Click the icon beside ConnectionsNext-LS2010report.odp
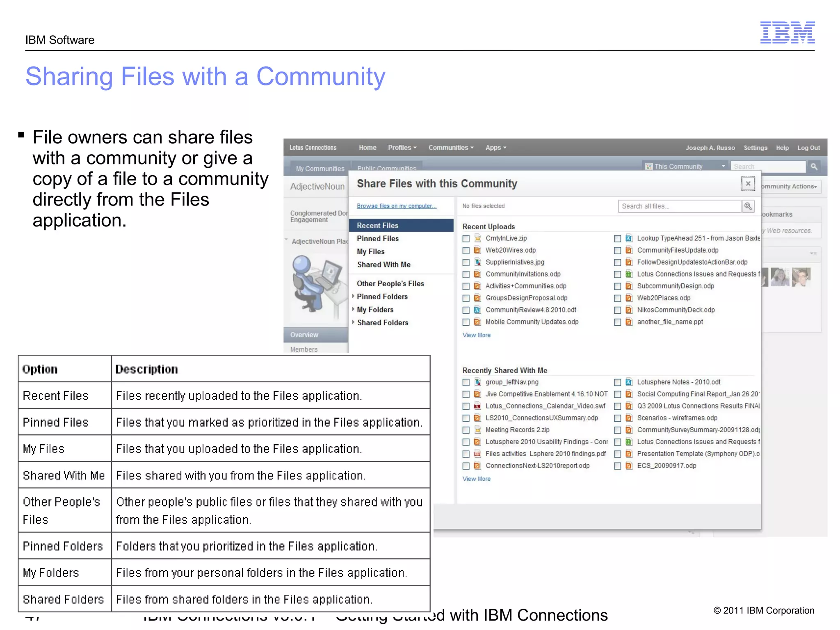The width and height of the screenshot is (840, 630). tap(477, 466)
